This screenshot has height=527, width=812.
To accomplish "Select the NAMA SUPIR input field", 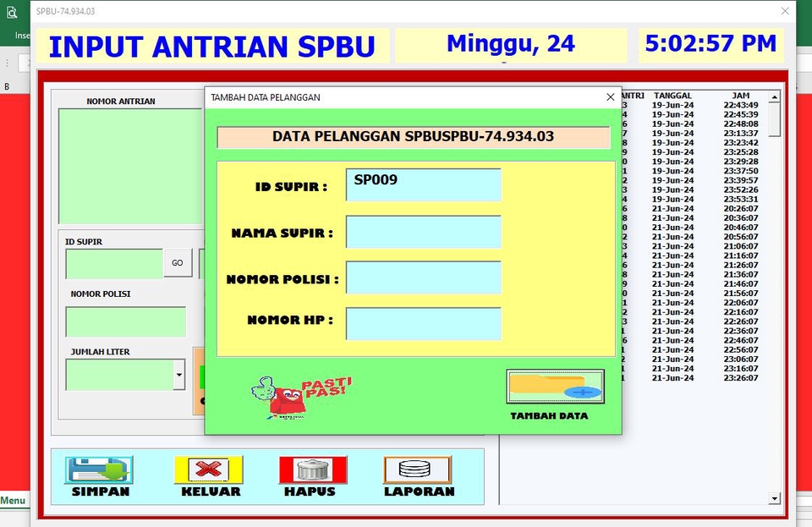I will pos(423,232).
